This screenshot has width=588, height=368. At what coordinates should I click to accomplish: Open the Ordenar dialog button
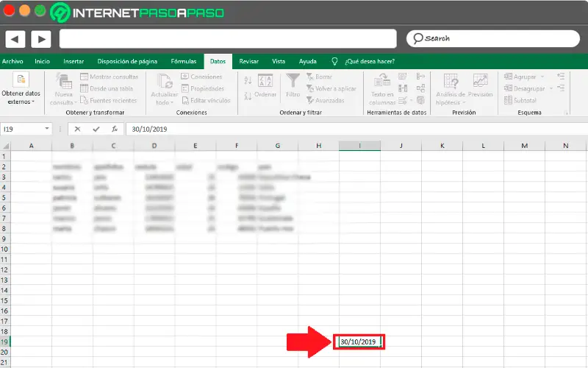pyautogui.click(x=265, y=85)
